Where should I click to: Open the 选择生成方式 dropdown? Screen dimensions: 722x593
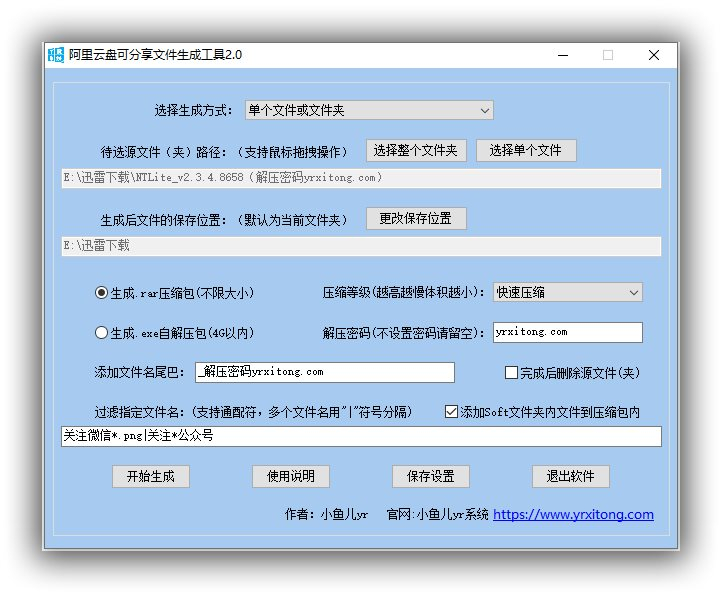(x=369, y=110)
